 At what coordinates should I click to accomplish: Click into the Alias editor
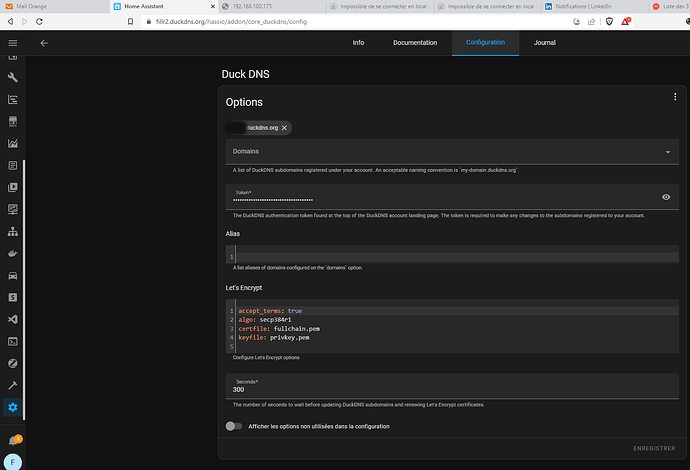pos(452,254)
